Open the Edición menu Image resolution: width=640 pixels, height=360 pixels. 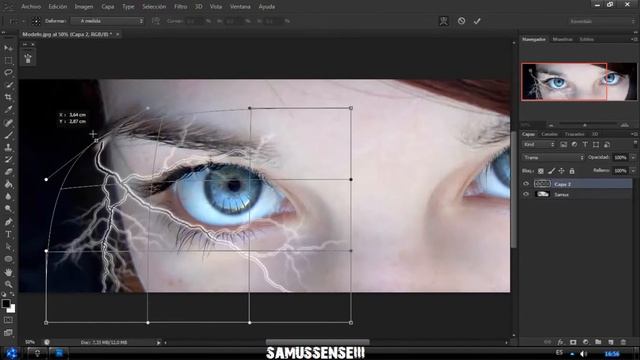tap(58, 7)
